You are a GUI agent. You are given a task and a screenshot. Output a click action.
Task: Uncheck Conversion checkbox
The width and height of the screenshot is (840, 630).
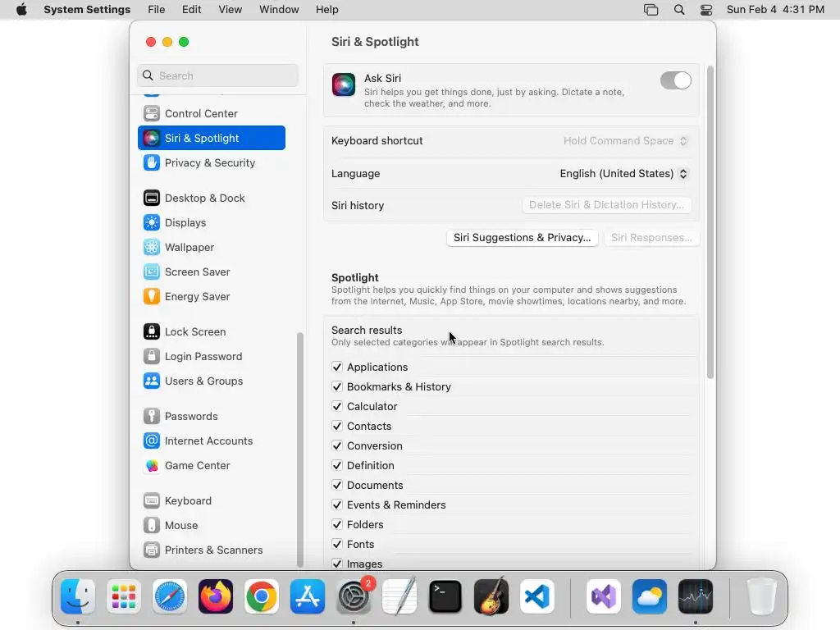point(337,445)
